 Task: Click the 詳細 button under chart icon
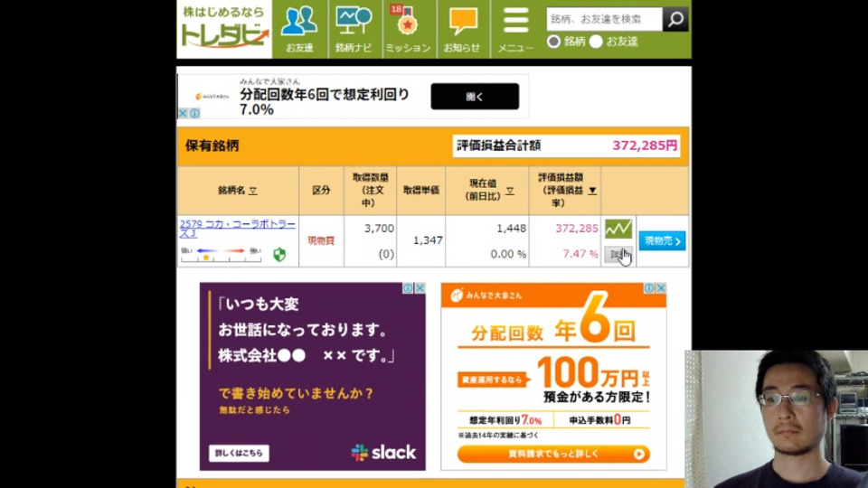[618, 255]
